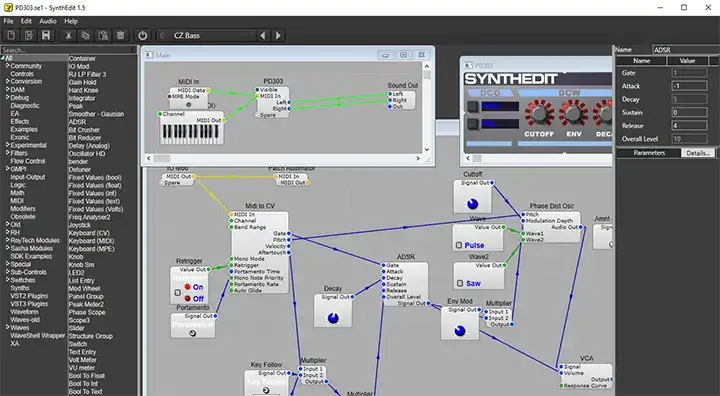This screenshot has height=396, width=720.
Task: Open the Help menu
Action: (x=71, y=21)
